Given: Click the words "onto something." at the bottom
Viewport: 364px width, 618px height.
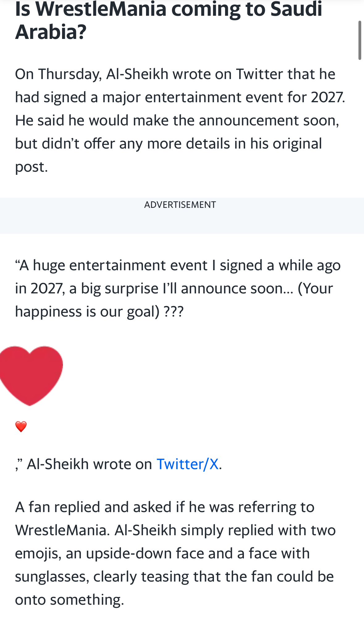Looking at the screenshot, I should pos(69,600).
